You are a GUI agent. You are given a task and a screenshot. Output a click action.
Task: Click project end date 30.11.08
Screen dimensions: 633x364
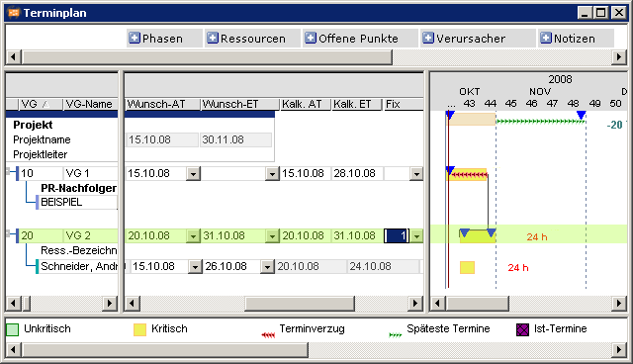pyautogui.click(x=235, y=140)
